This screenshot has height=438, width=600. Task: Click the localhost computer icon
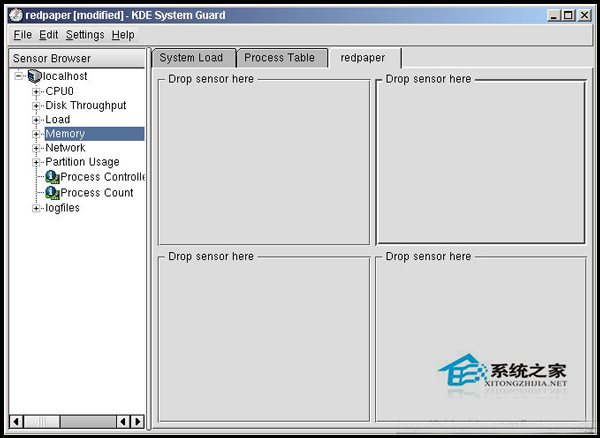pos(34,76)
